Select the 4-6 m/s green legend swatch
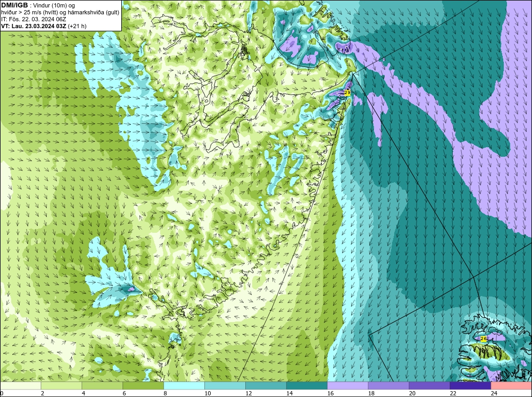This screenshot has height=397, width=532. pyautogui.click(x=102, y=386)
